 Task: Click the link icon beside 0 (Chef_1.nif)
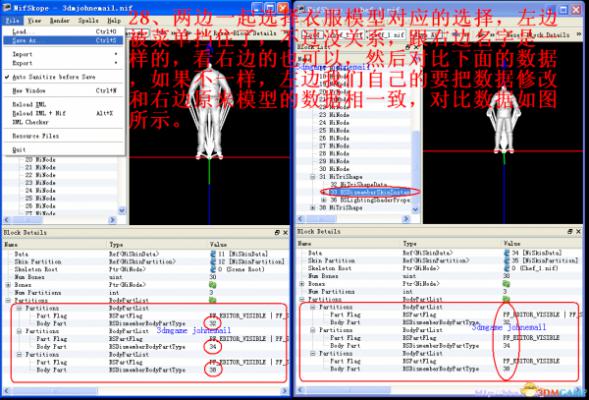[x=507, y=268]
